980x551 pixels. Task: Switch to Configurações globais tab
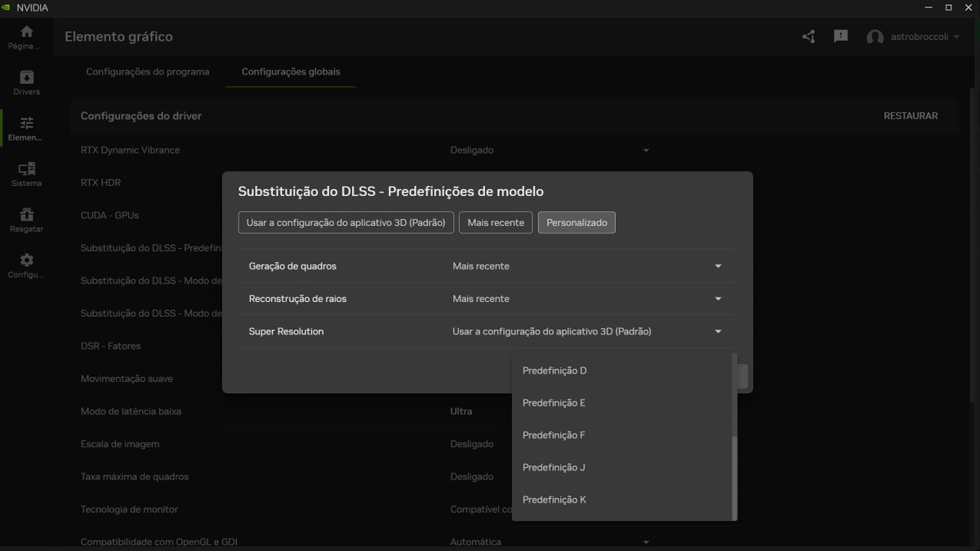pyautogui.click(x=291, y=72)
